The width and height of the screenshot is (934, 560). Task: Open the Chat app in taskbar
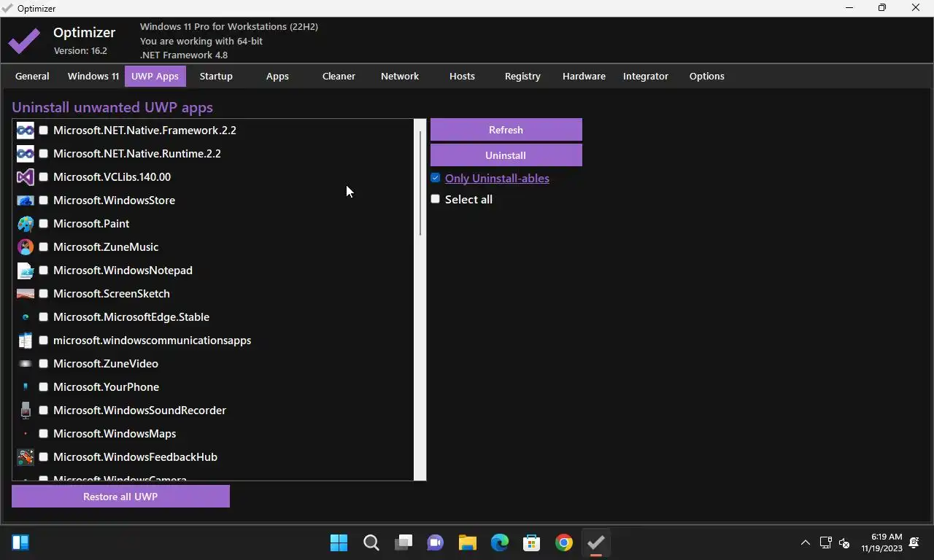pyautogui.click(x=435, y=542)
